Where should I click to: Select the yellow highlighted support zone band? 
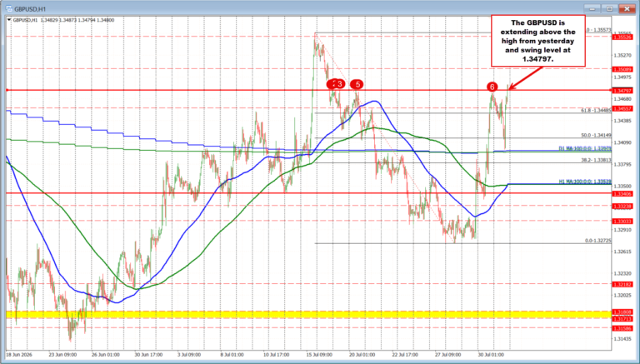point(308,315)
